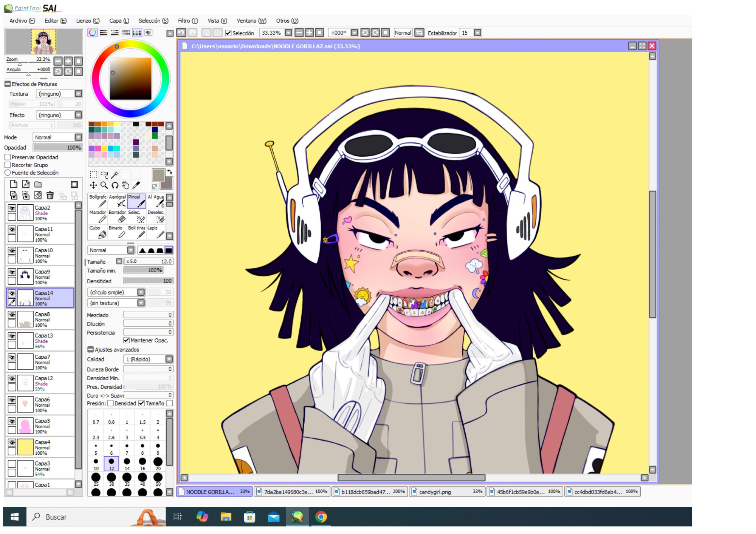The height and width of the screenshot is (534, 756).
Task: Choose the Lapiz pencil tool
Action: [x=156, y=232]
